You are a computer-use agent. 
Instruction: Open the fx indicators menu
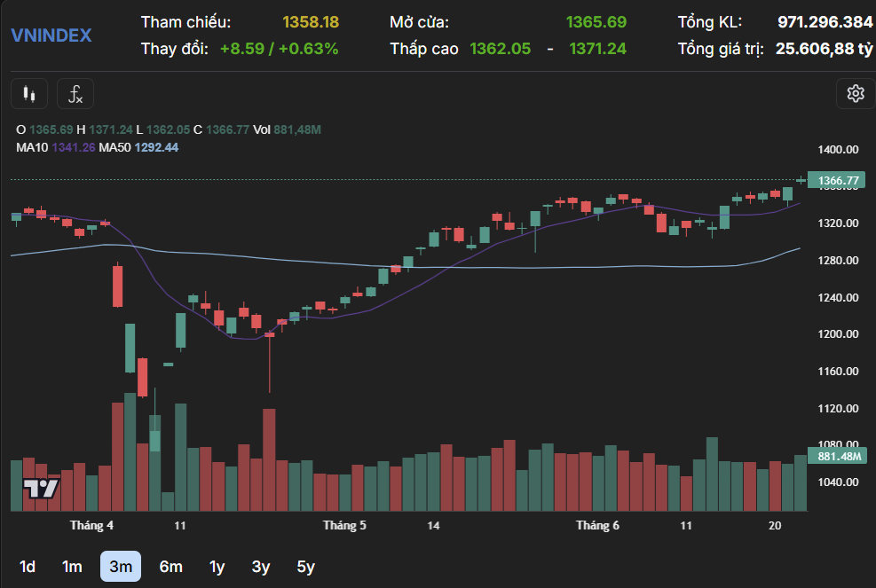pos(75,94)
